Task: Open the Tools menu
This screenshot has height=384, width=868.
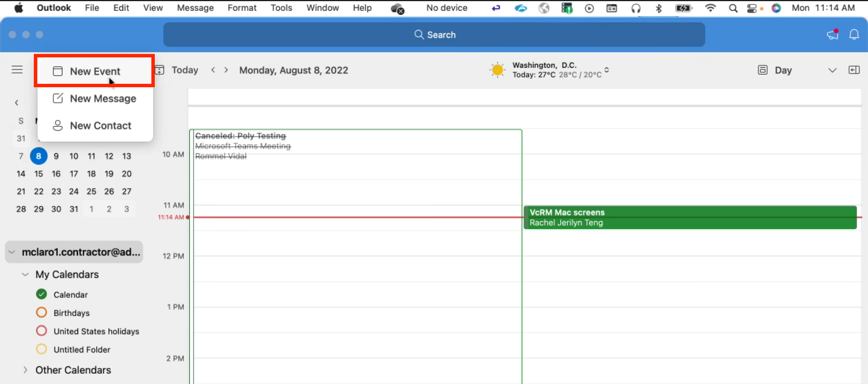Action: pyautogui.click(x=281, y=8)
